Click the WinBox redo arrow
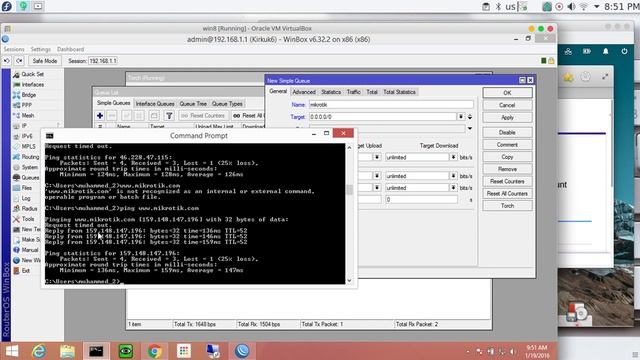The width and height of the screenshot is (640, 360). 19,61
